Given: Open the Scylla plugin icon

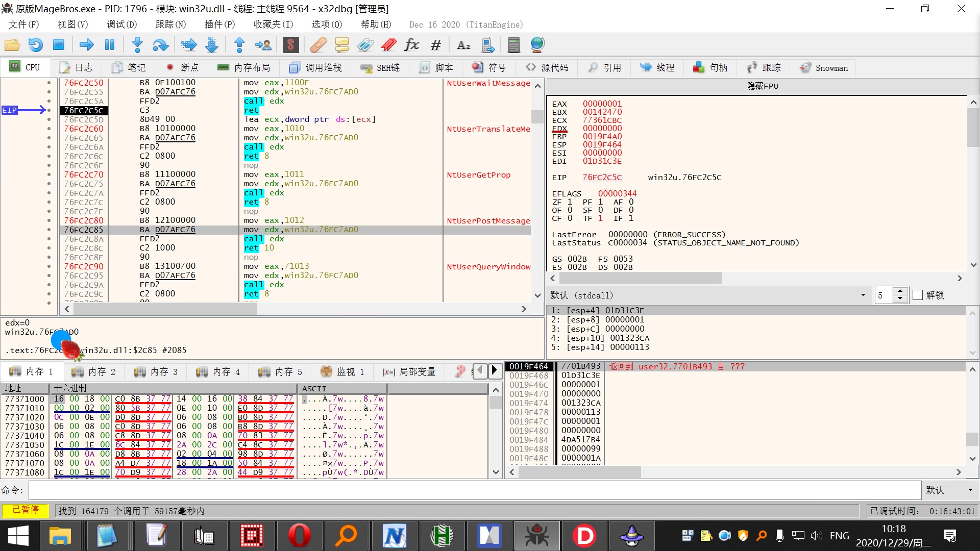Looking at the screenshot, I should pyautogui.click(x=290, y=45).
